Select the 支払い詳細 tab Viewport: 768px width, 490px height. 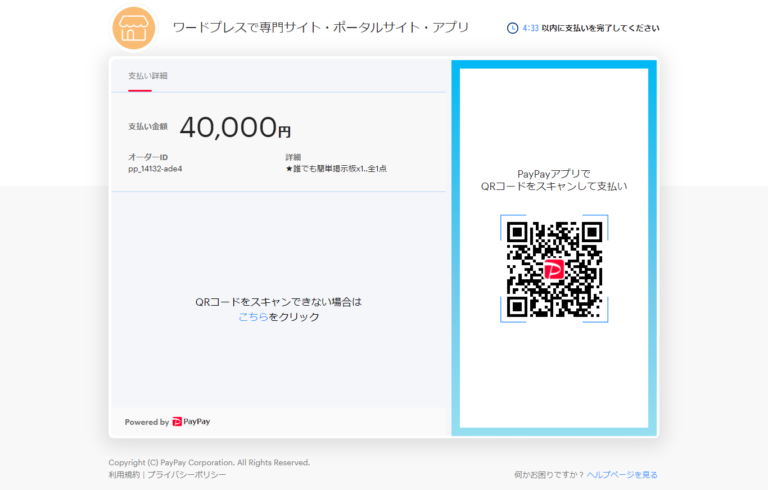(147, 76)
